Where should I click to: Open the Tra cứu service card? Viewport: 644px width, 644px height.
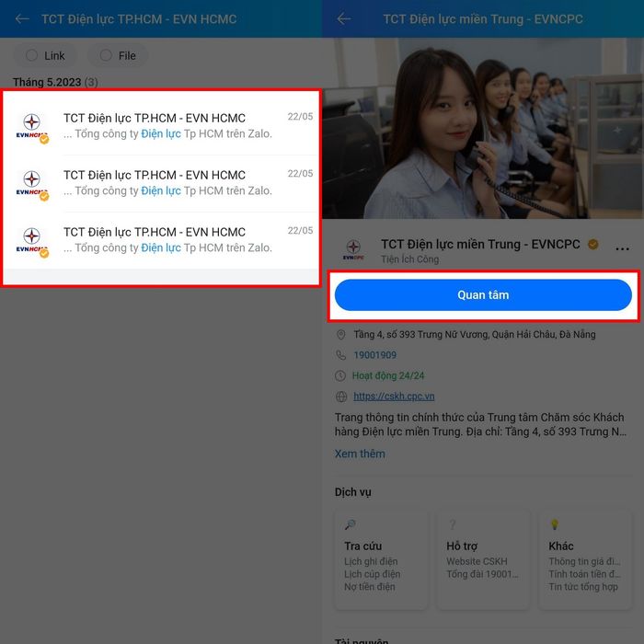click(381, 559)
